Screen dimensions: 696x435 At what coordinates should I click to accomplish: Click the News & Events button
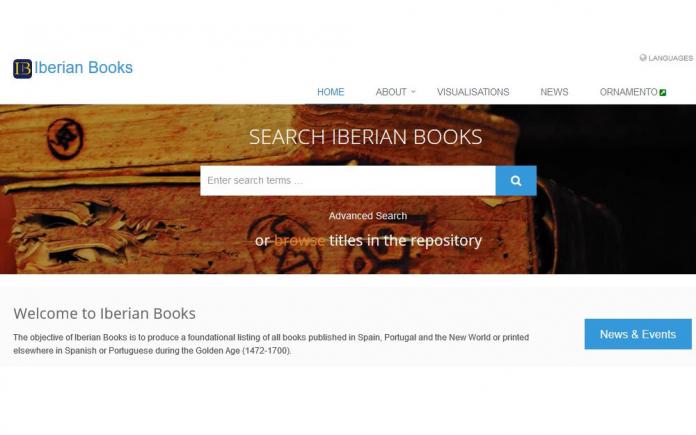tap(638, 334)
